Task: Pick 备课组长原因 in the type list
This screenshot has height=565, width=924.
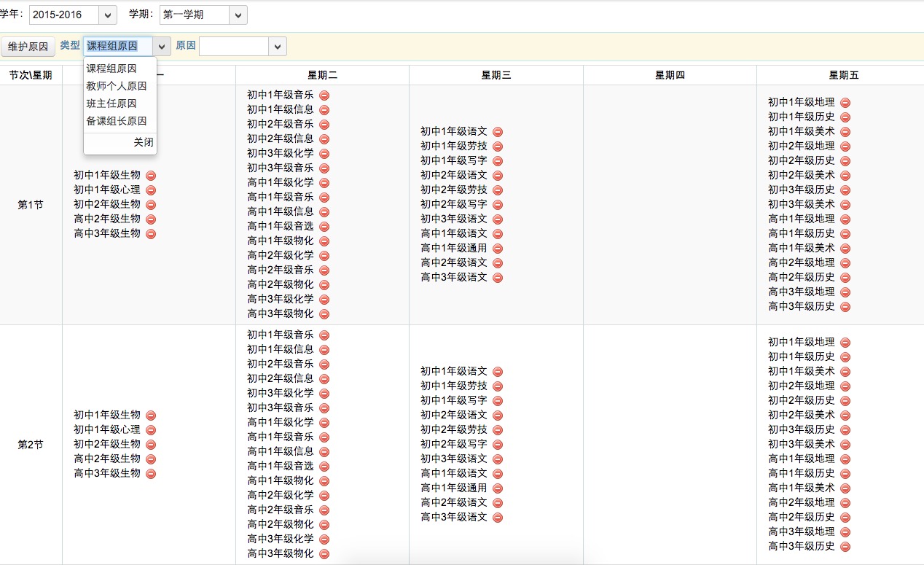Action: pyautogui.click(x=116, y=121)
